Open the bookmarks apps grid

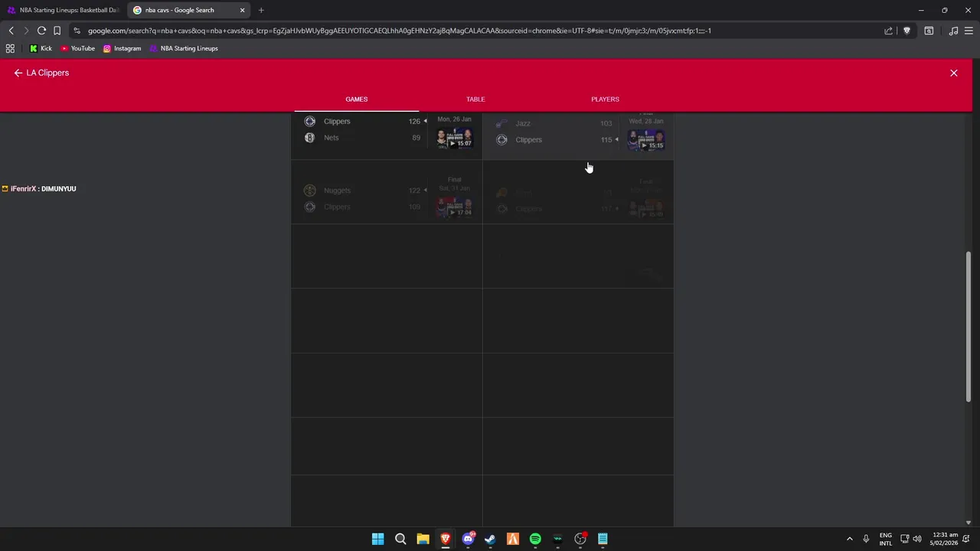tap(10, 48)
